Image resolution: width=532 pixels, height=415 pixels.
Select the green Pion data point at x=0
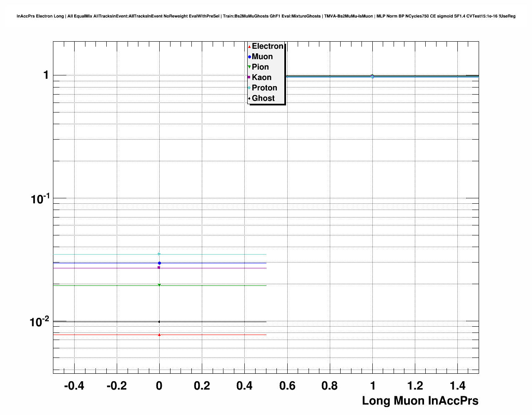click(159, 285)
